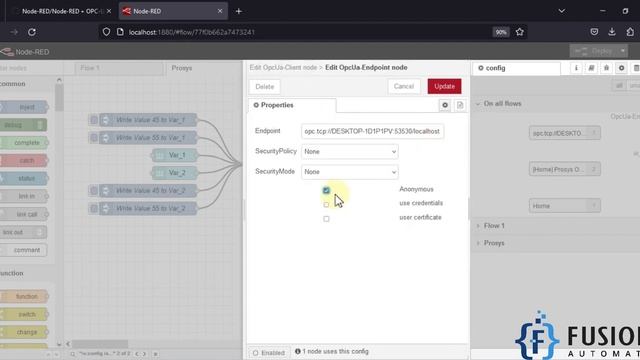Enable the use credentials checkbox

point(326,204)
